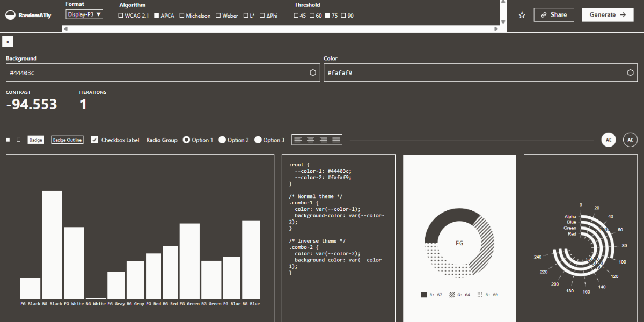The height and width of the screenshot is (322, 644).
Task: Click the RandomA11y logo icon
Action: coord(10,15)
